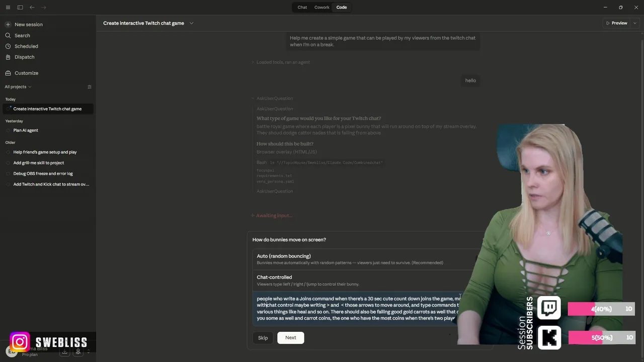
Task: Open Debug OBS freeze and error log
Action: [x=48, y=174]
